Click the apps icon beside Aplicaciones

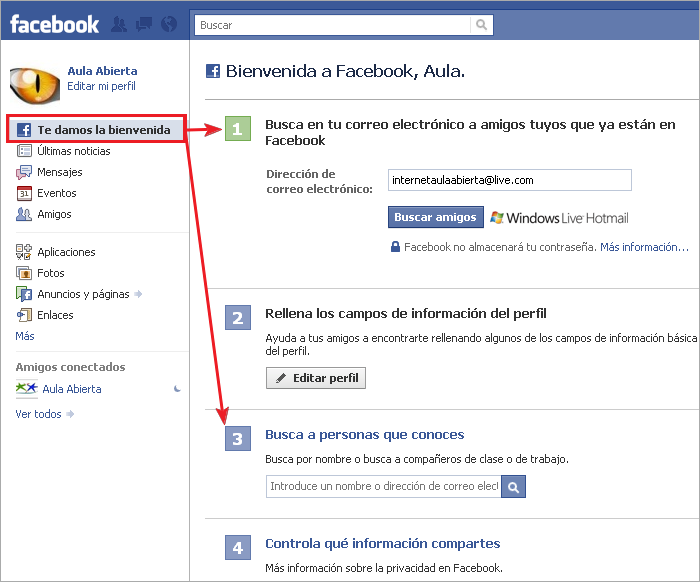point(24,252)
